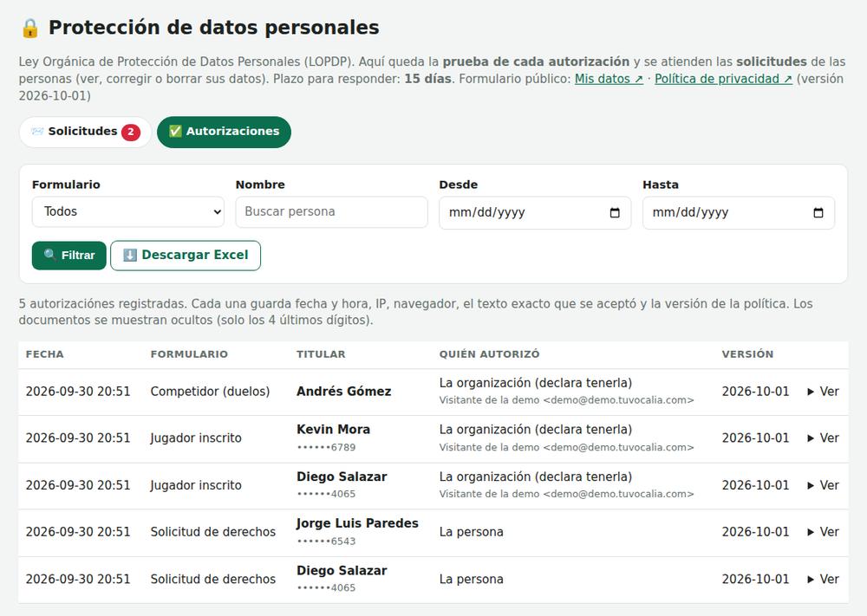Expand Ver for Diego Salazar Solicitud de derechos row
The height and width of the screenshot is (616, 867).
(824, 580)
